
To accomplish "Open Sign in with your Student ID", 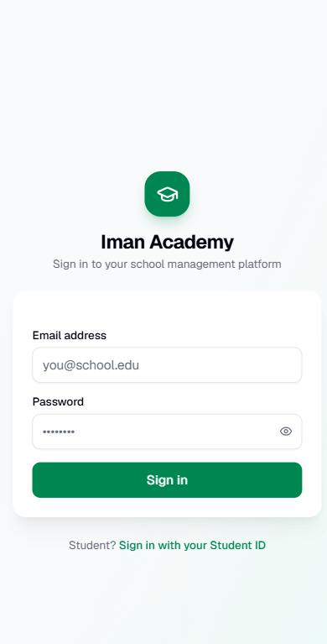I will 192,546.
